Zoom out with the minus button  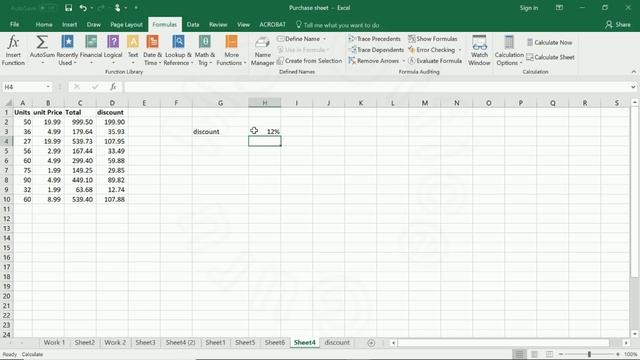pyautogui.click(x=561, y=354)
